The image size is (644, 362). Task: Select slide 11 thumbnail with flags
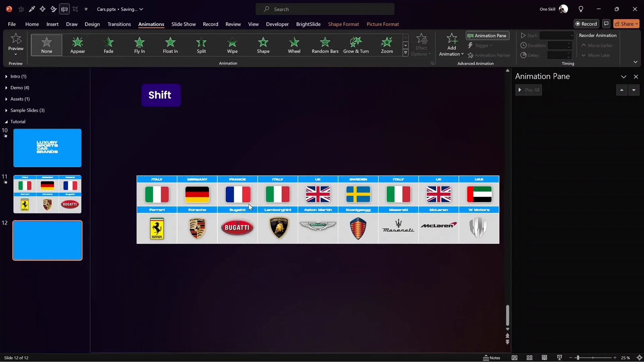(x=47, y=194)
